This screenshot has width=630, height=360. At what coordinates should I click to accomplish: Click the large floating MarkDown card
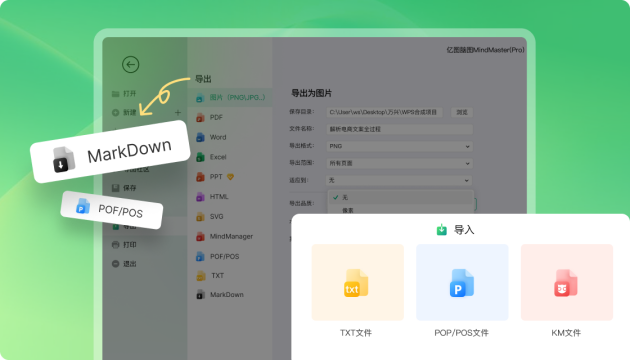coord(110,151)
